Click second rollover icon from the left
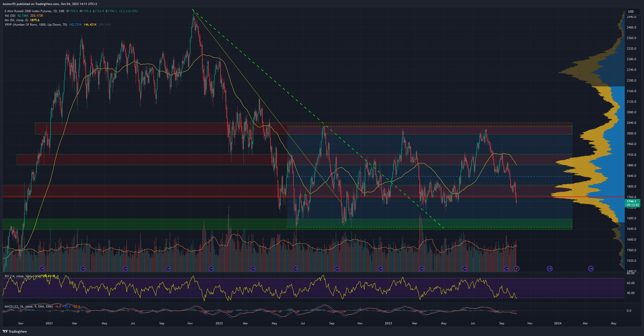This screenshot has width=644, height=336. tap(83, 269)
